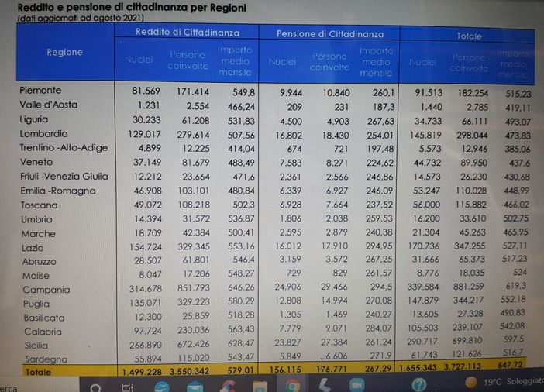Click Piemonte value '81.569'
The width and height of the screenshot is (544, 392).
click(x=146, y=91)
